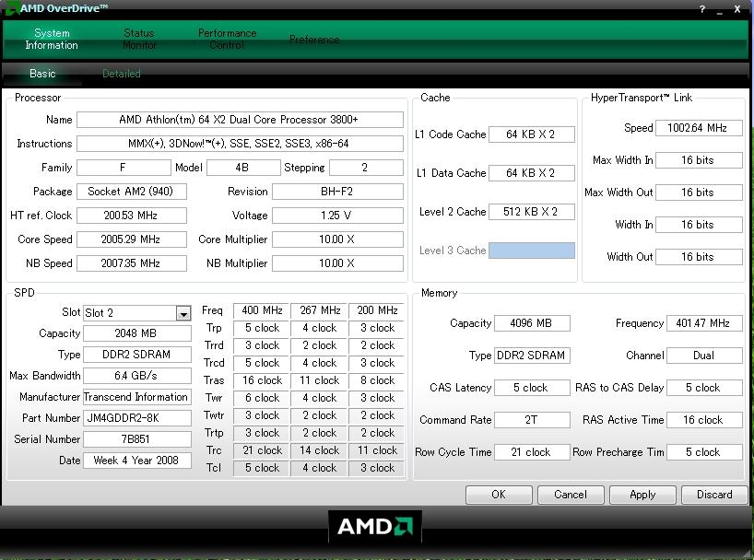754x560 pixels.
Task: Click the Socket AM2 (940) package field
Action: point(131,192)
